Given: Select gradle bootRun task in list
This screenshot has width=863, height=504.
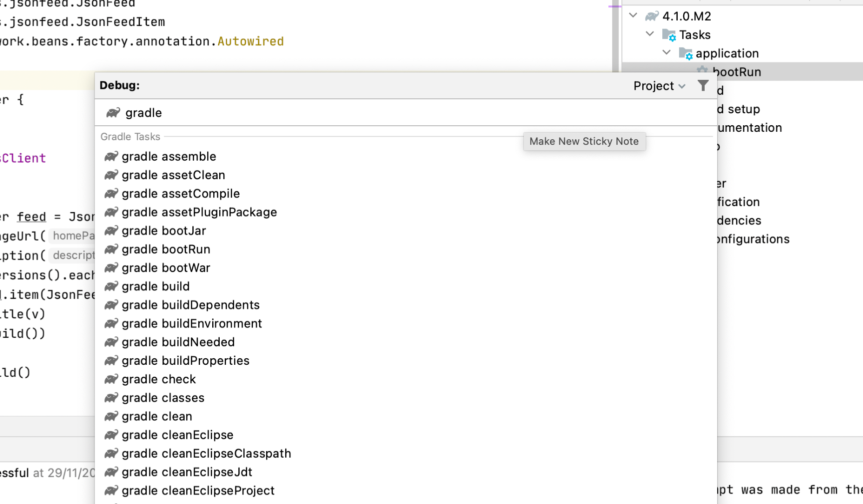Looking at the screenshot, I should pos(406,250).
